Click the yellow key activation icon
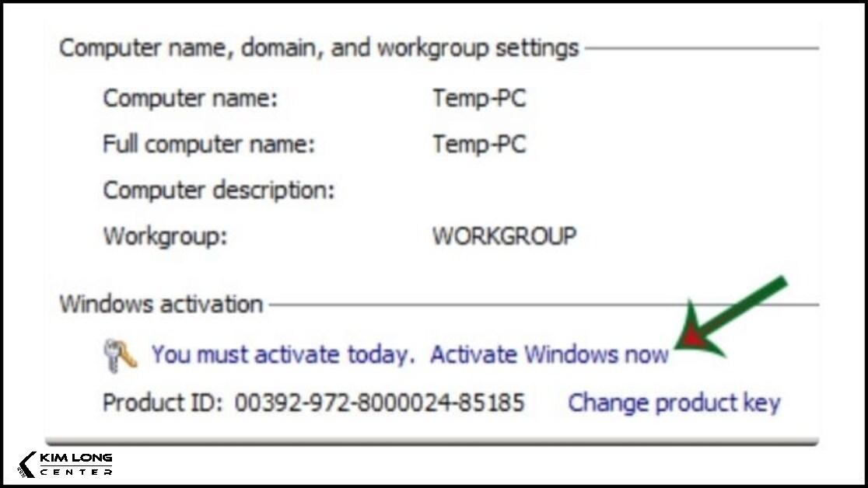Screen dimensions: 868x488 pos(121,354)
